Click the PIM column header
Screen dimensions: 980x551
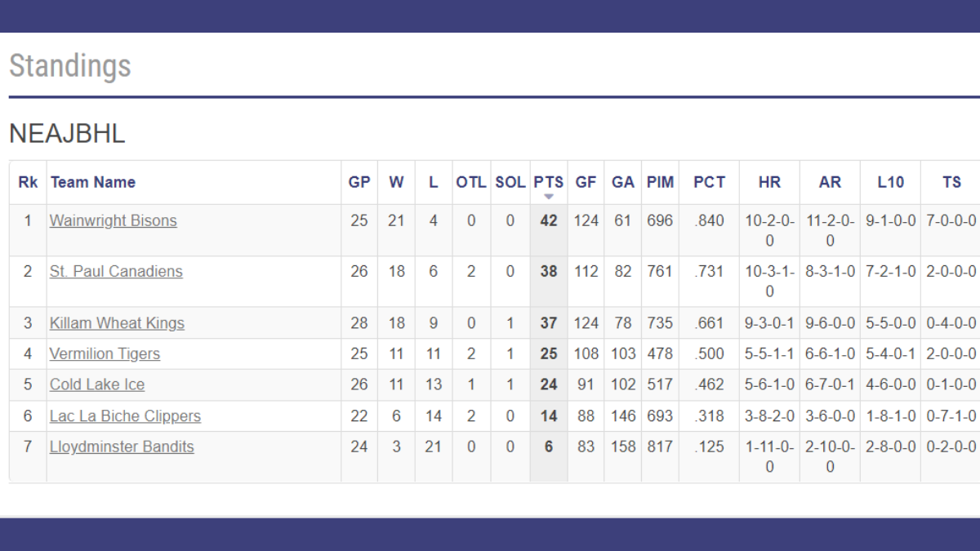click(x=660, y=182)
